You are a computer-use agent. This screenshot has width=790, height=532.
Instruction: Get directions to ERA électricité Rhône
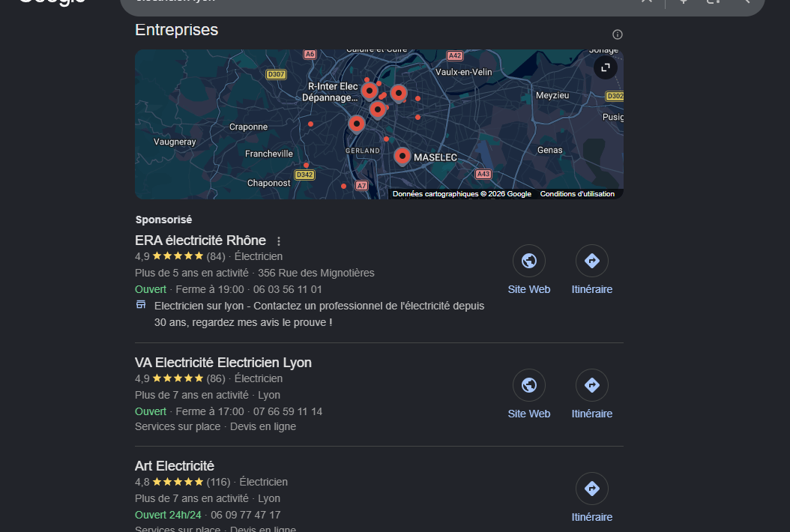(592, 261)
